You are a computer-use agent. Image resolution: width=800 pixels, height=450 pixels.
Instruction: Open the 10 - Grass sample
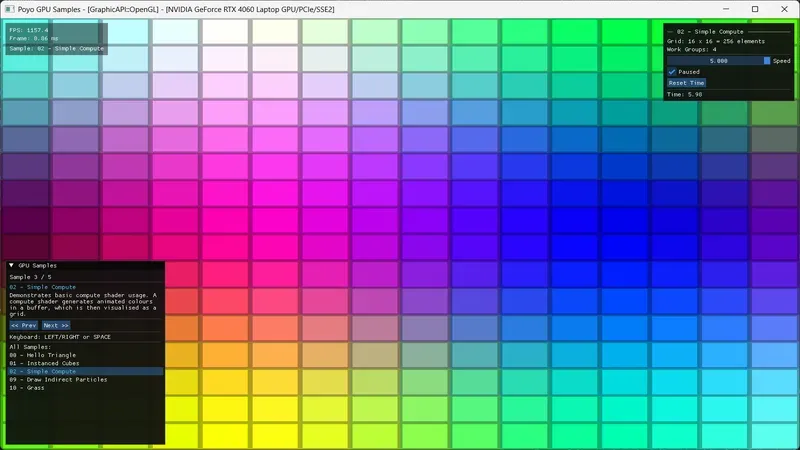point(27,388)
